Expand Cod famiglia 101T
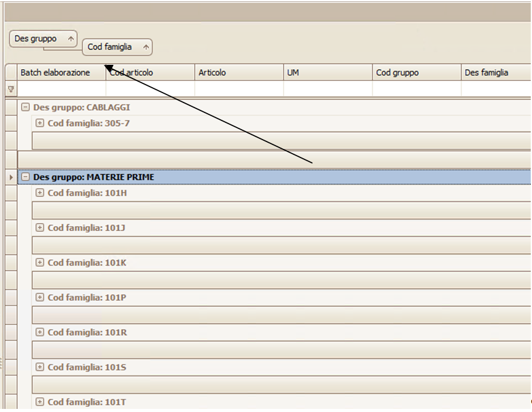This screenshot has height=412, width=532. pos(40,402)
